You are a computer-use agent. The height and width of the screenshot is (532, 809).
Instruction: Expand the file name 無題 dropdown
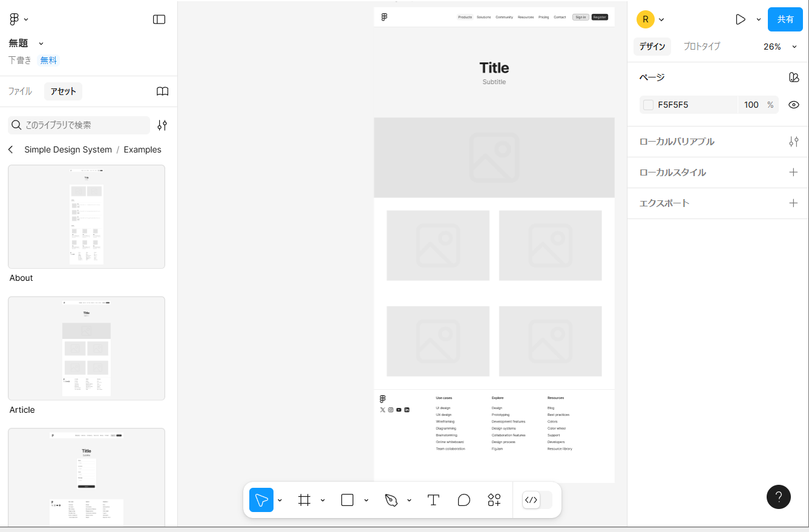coord(41,44)
